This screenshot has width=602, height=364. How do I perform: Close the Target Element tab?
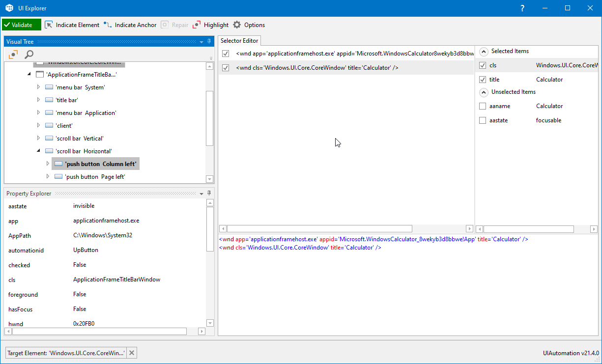[132, 353]
